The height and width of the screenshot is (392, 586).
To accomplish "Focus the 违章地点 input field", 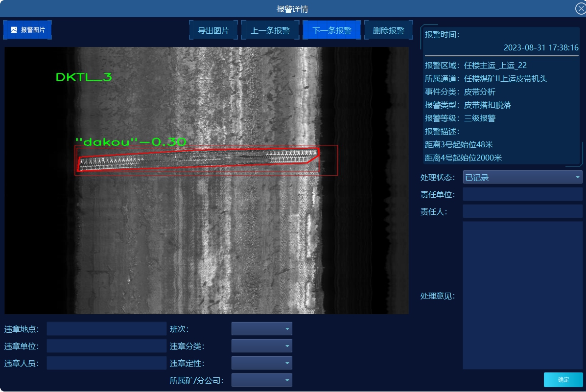I will [107, 329].
